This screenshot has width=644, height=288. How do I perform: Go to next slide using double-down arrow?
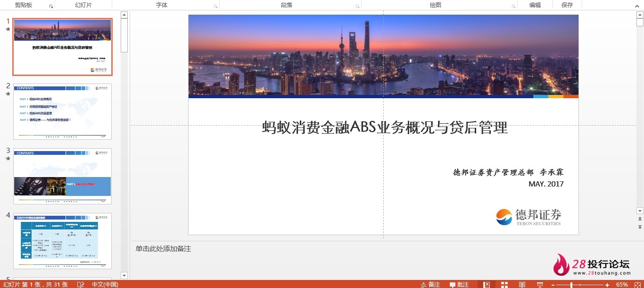[640, 227]
